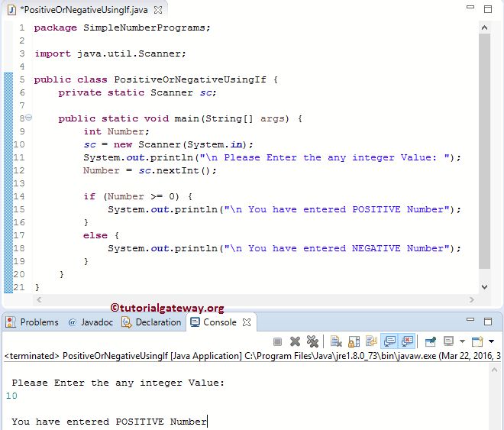Screen dimensions: 504x430
Task: Click the editor vertical scrollbar thumb
Action: (484, 151)
